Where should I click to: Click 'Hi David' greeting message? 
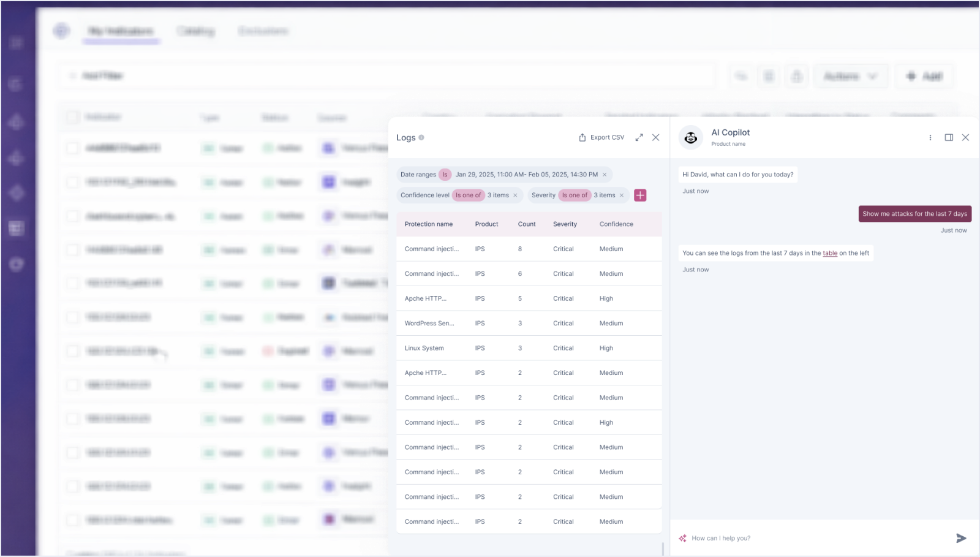738,175
